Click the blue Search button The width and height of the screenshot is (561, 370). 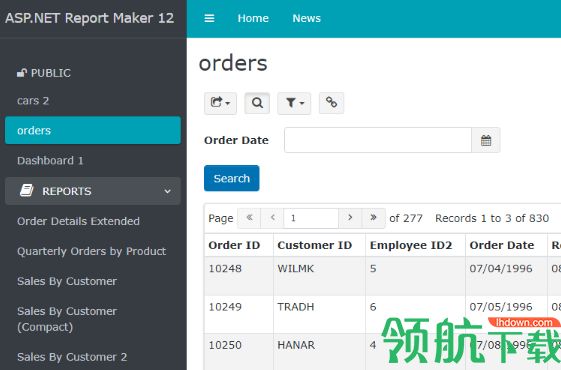click(231, 178)
